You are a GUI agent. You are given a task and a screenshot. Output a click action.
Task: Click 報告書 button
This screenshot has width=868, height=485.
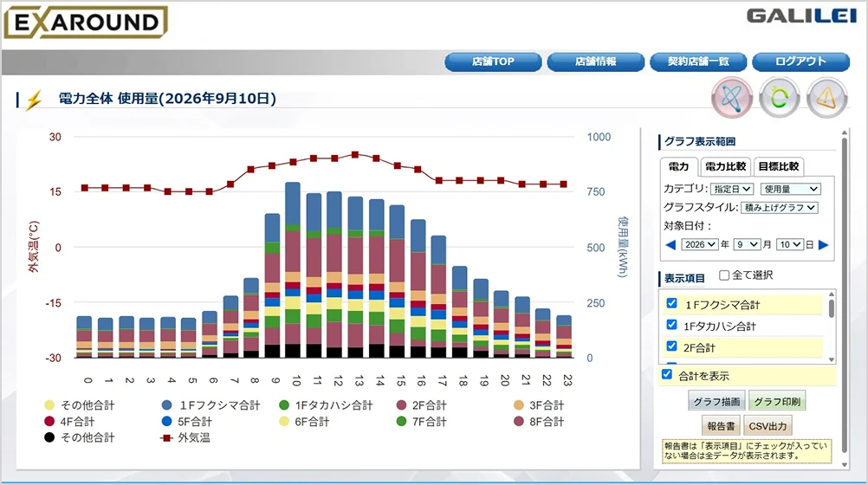(721, 426)
